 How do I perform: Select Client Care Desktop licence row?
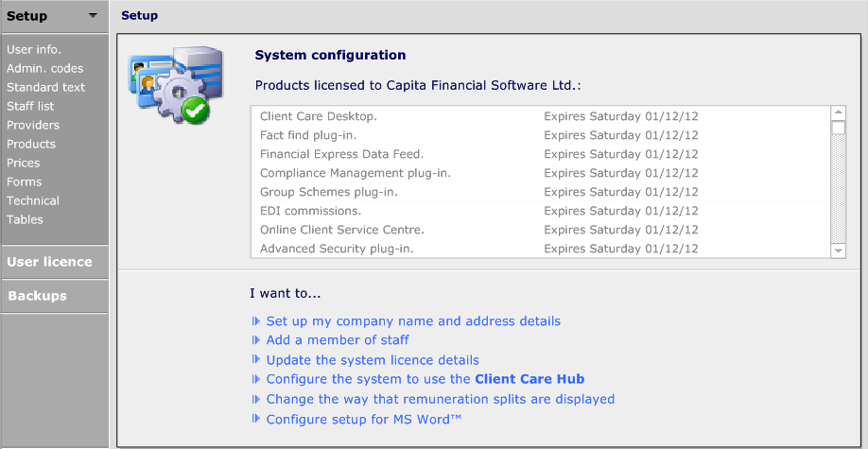pyautogui.click(x=319, y=116)
